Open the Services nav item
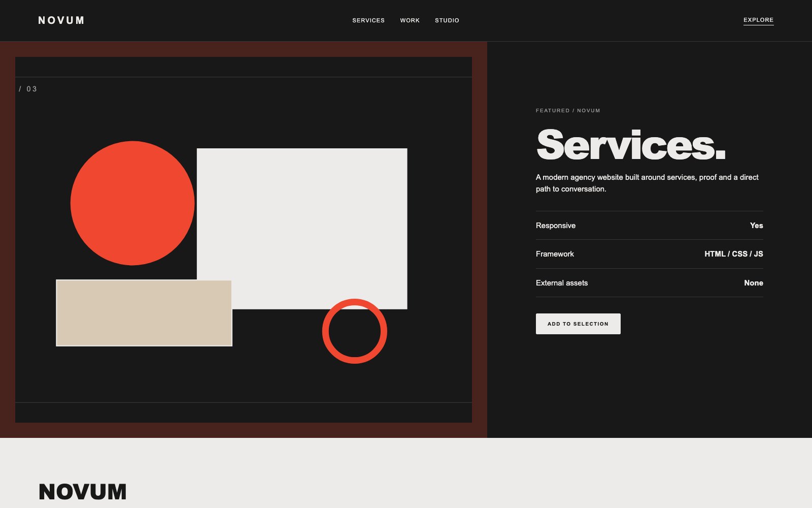The height and width of the screenshot is (508, 812). coord(368,20)
